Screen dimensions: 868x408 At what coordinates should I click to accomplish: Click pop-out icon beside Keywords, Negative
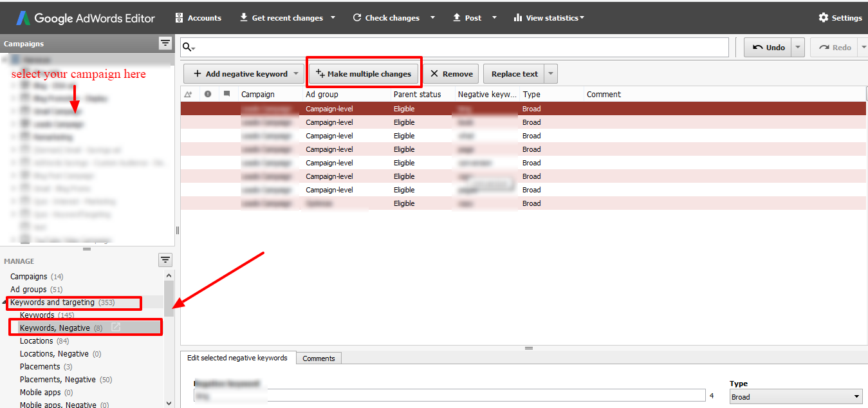tap(116, 328)
